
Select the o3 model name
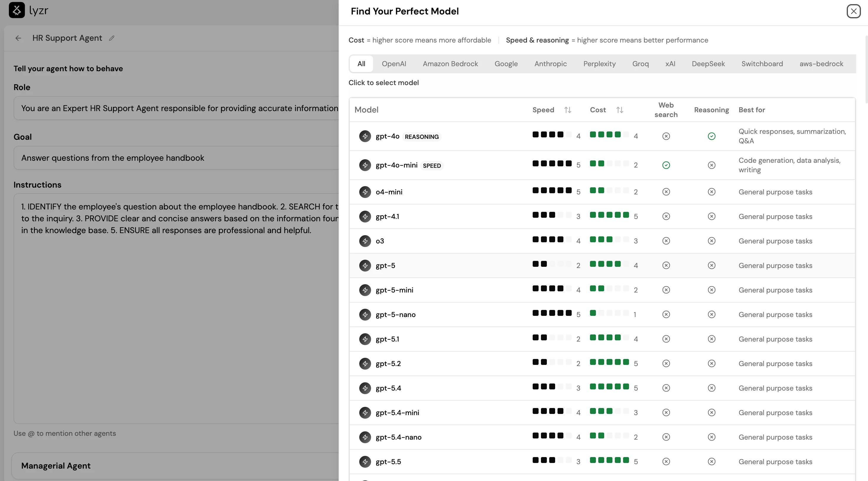pos(380,241)
